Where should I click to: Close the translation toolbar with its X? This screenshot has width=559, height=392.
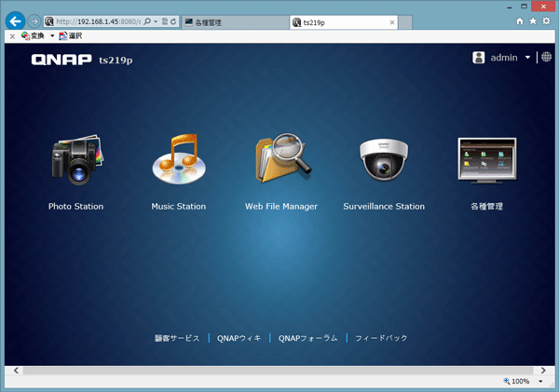tap(12, 36)
